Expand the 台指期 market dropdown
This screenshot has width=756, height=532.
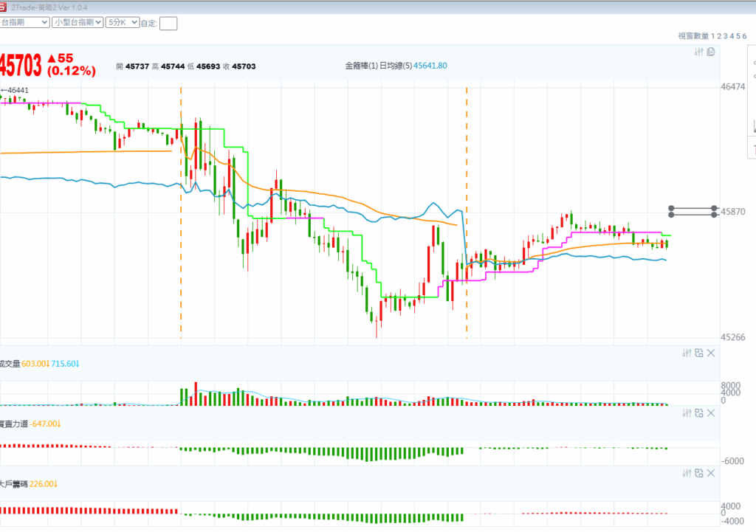coord(24,22)
